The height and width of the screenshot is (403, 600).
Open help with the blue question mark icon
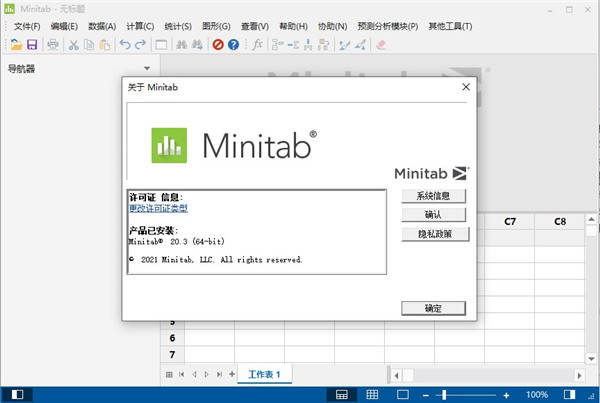coord(233,45)
